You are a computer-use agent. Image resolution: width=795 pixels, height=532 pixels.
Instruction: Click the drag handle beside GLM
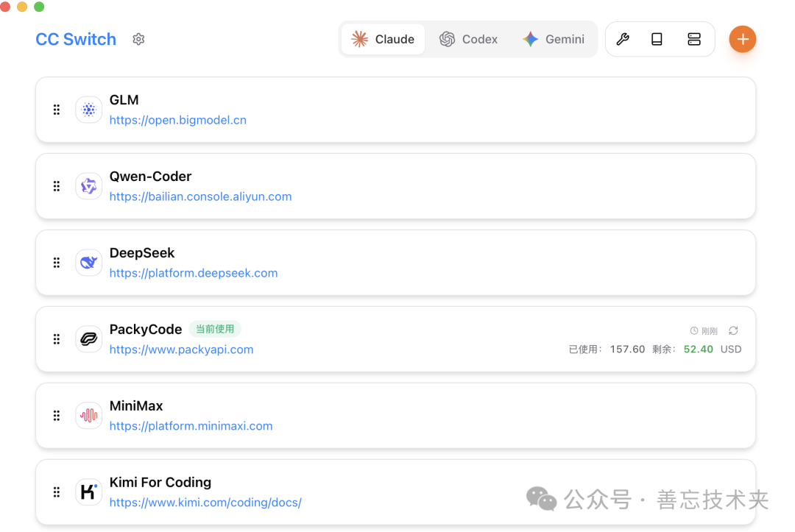(x=56, y=109)
